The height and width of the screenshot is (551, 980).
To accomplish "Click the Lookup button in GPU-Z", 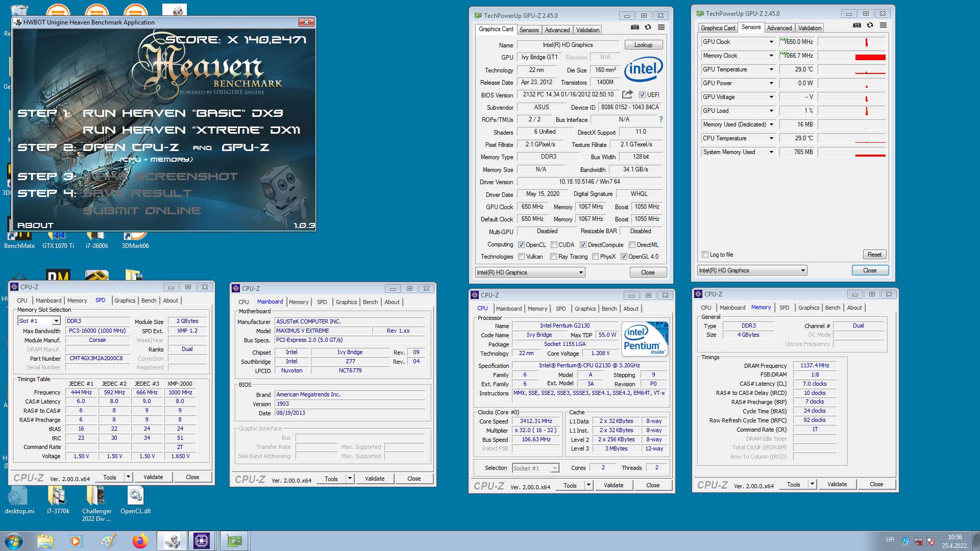I will [x=643, y=45].
